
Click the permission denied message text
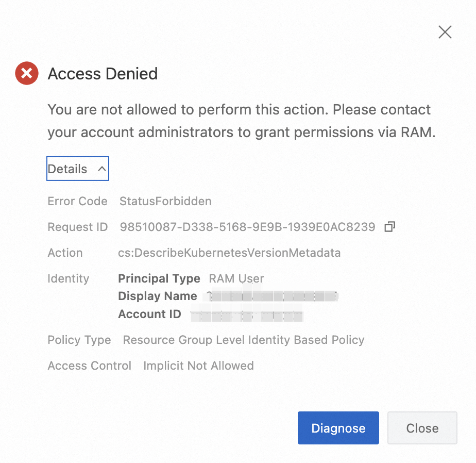241,121
